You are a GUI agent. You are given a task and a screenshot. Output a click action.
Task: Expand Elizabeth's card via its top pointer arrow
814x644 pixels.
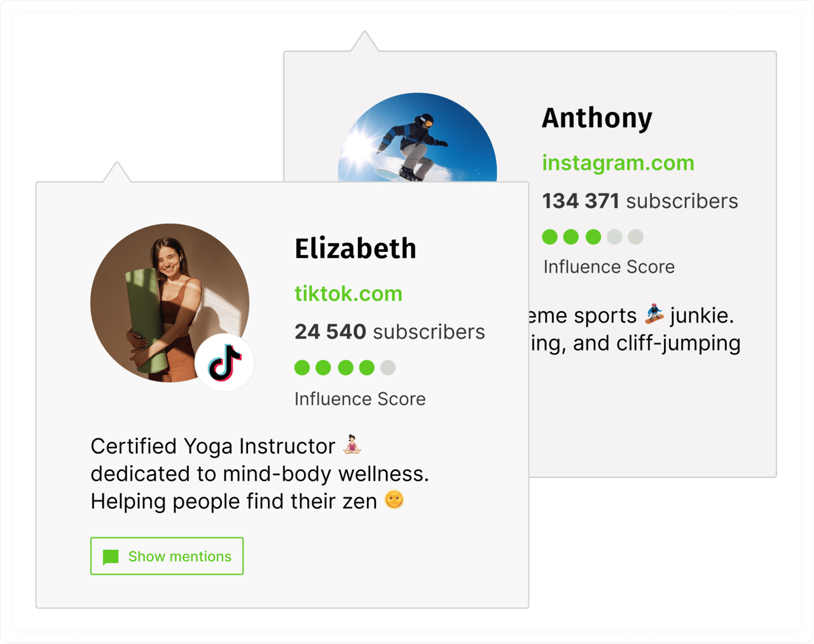click(117, 173)
